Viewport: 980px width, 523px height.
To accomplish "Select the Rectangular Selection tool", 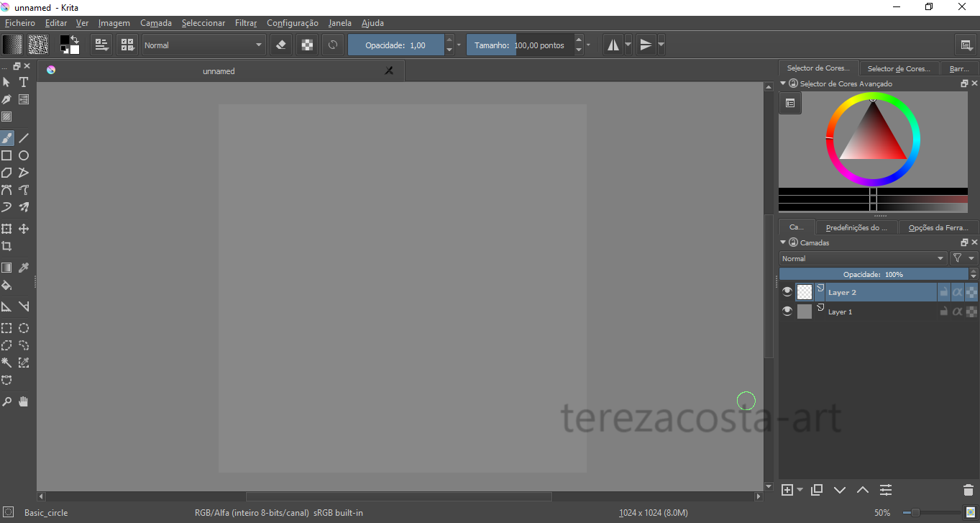I will [x=6, y=328].
